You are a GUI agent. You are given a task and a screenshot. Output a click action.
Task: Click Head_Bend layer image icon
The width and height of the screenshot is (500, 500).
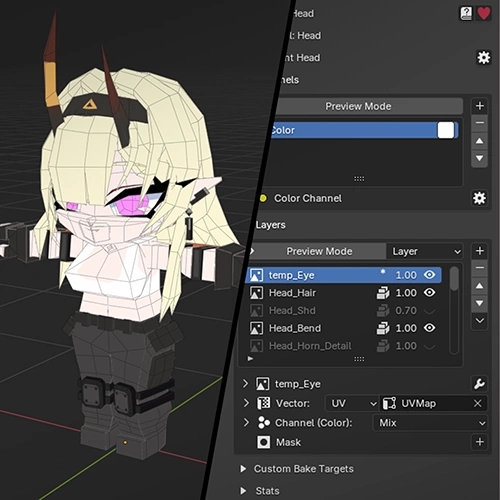[256, 328]
